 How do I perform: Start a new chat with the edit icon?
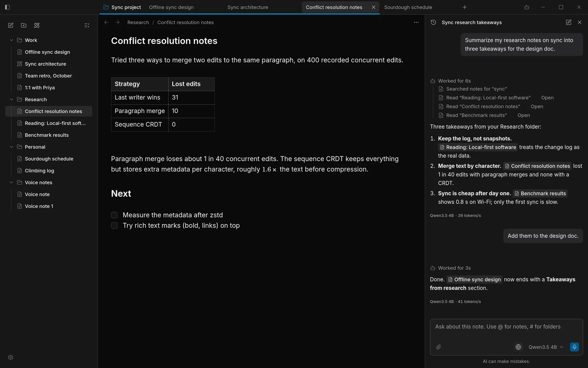pos(569,22)
